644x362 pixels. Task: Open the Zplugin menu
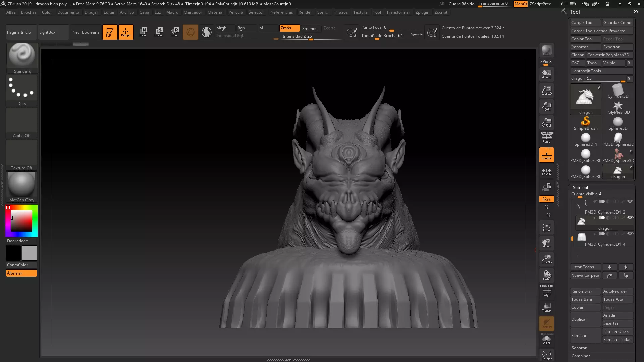[x=422, y=12]
